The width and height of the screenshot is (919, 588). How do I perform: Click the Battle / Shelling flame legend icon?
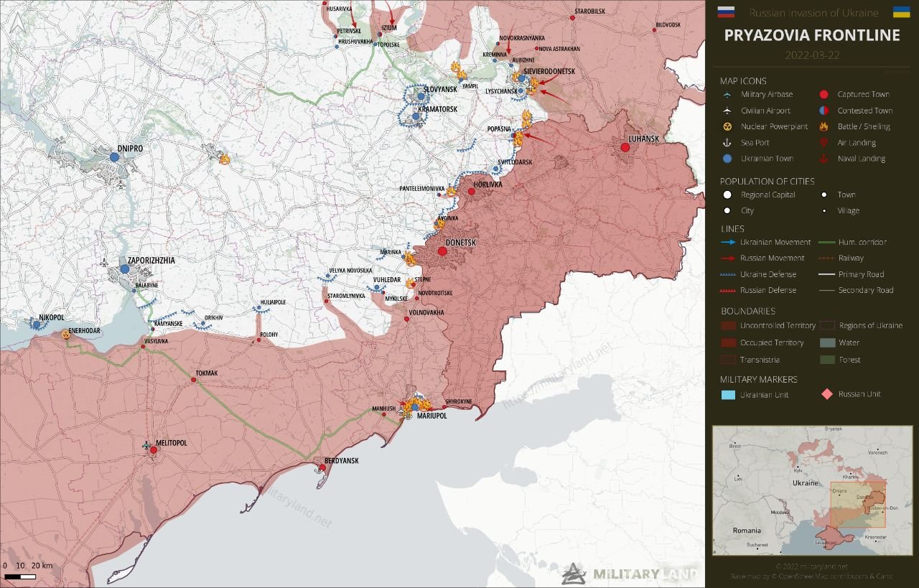point(824,126)
